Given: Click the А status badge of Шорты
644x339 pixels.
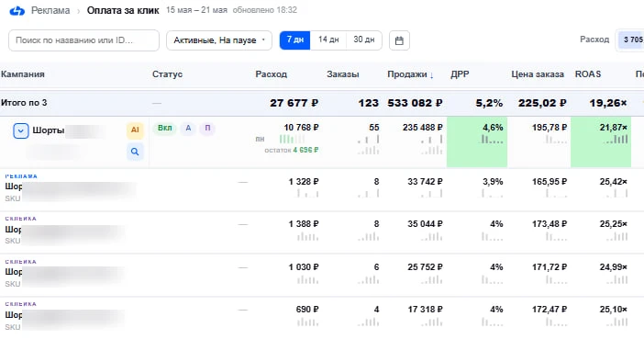Looking at the screenshot, I should point(188,128).
